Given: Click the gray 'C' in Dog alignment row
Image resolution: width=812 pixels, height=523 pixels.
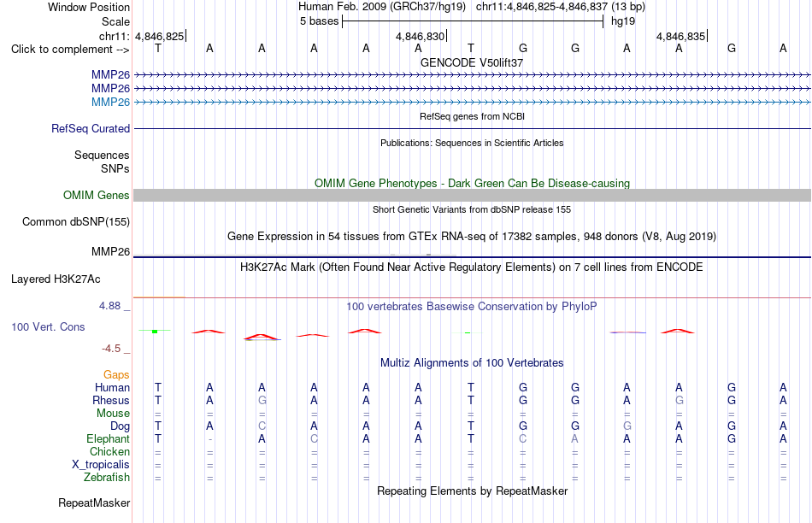Looking at the screenshot, I should tap(262, 426).
